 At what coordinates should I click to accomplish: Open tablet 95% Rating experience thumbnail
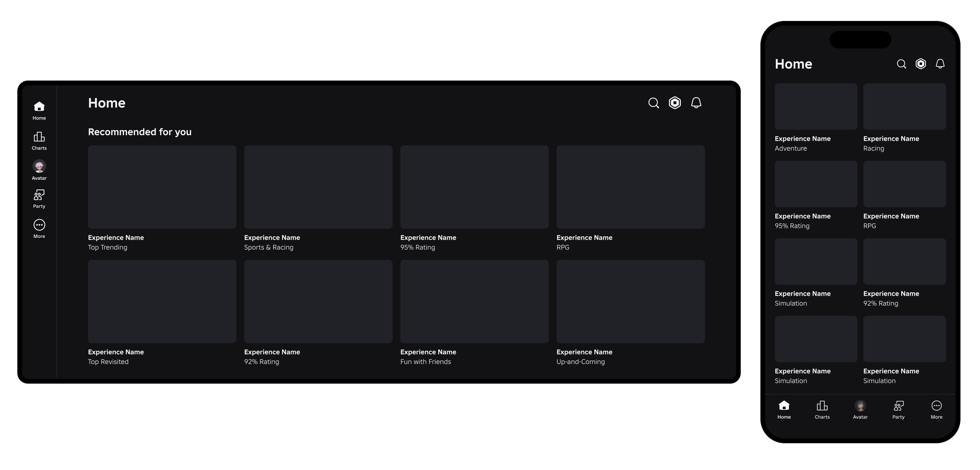pos(474,187)
